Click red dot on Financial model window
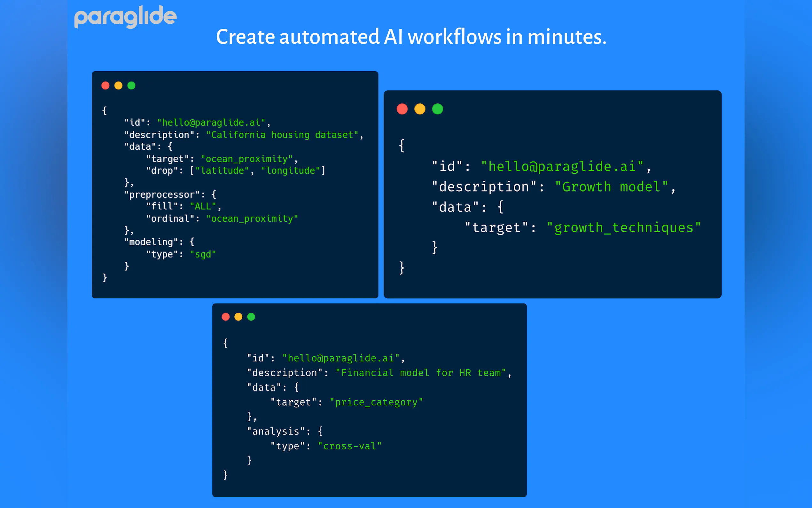 coord(226,317)
